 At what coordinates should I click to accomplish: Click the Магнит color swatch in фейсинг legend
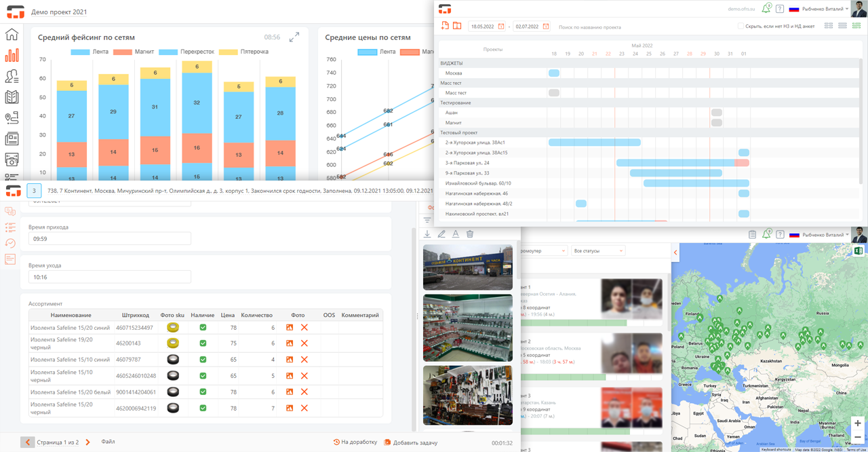122,52
